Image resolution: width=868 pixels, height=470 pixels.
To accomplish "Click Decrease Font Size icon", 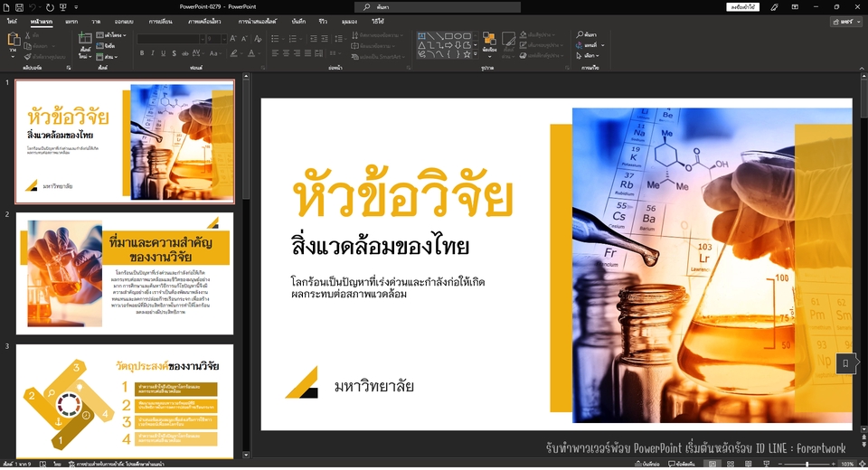I will [x=244, y=39].
